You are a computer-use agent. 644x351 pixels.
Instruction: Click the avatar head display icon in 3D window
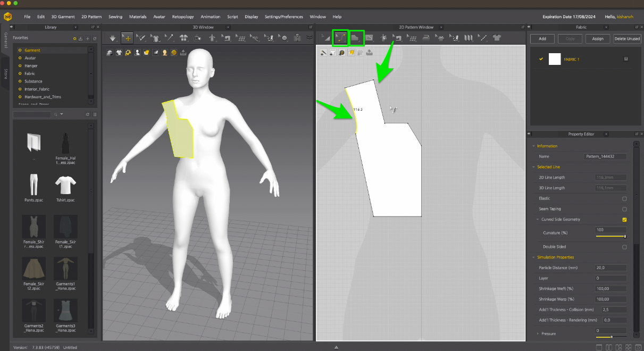pos(164,52)
